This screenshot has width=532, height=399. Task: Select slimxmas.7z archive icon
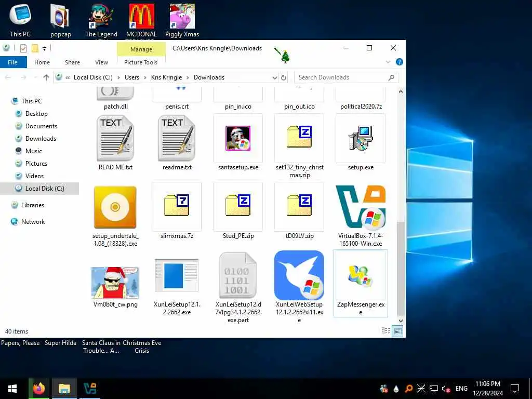tap(177, 205)
